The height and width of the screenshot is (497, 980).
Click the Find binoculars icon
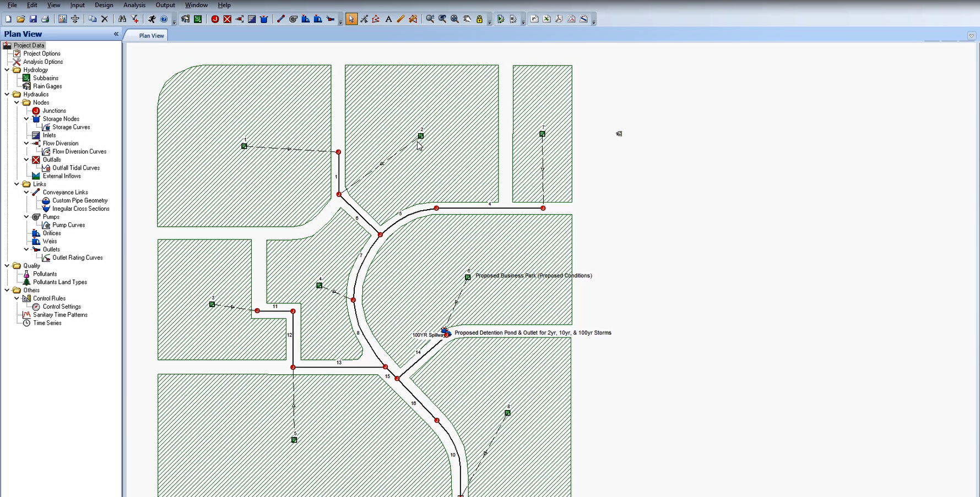122,19
